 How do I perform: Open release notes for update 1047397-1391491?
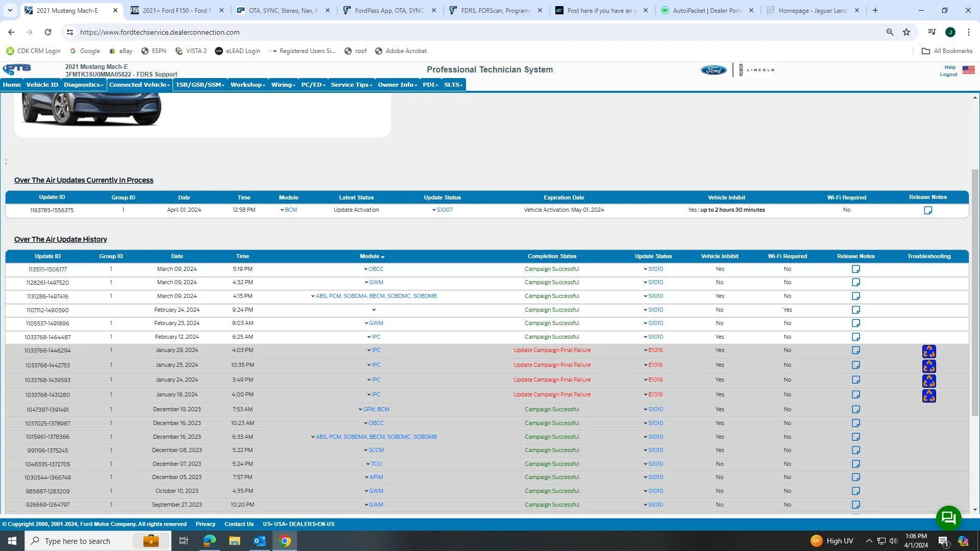coord(856,410)
